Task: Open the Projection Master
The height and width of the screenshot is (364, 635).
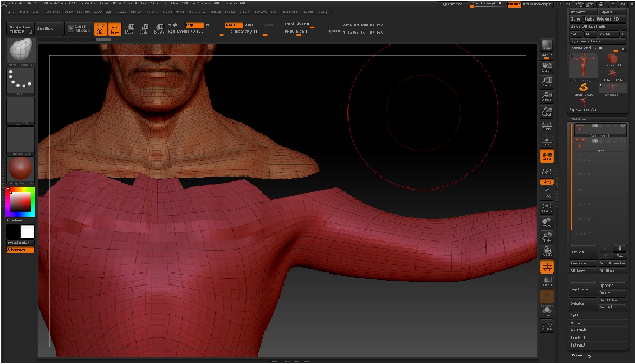Action: (20, 29)
